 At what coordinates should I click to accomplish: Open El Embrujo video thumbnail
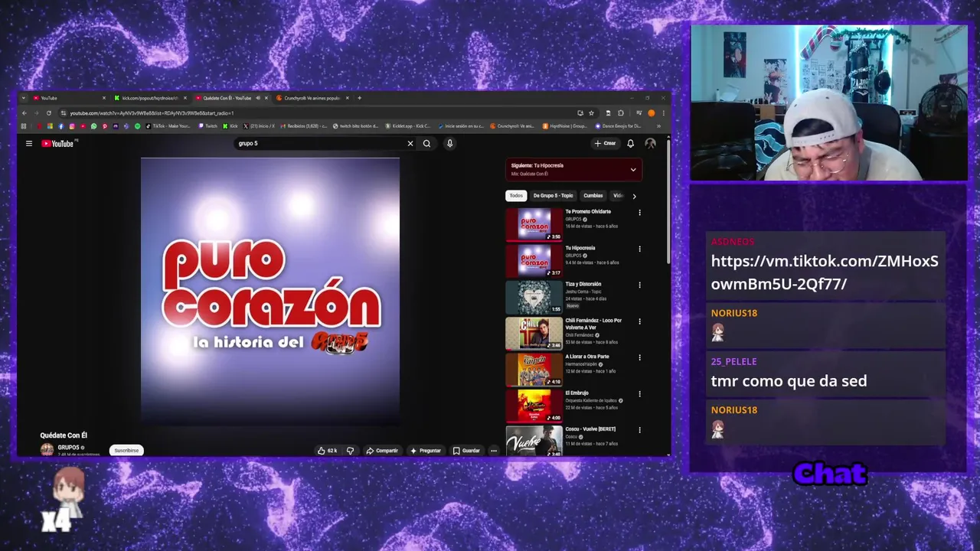(x=534, y=406)
